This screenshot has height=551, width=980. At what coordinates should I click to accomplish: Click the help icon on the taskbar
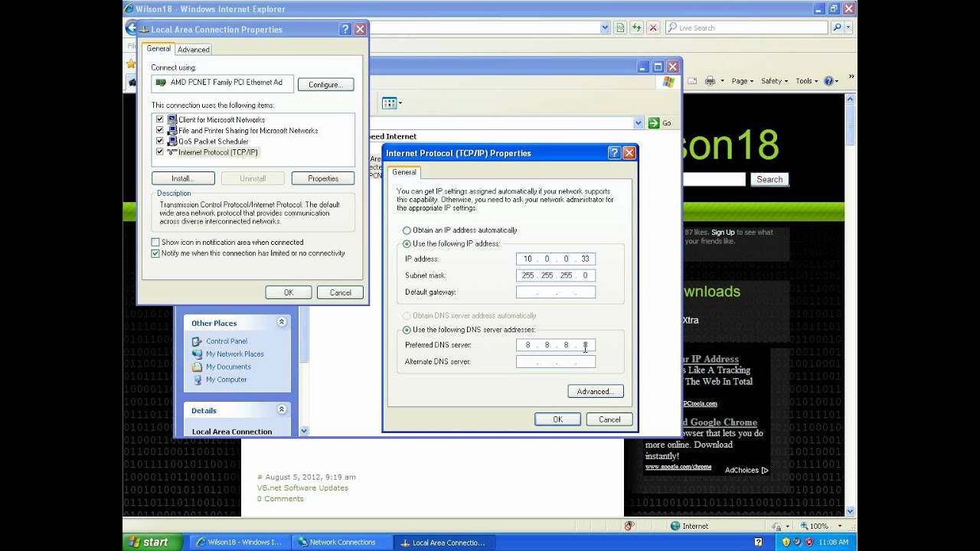tap(758, 542)
